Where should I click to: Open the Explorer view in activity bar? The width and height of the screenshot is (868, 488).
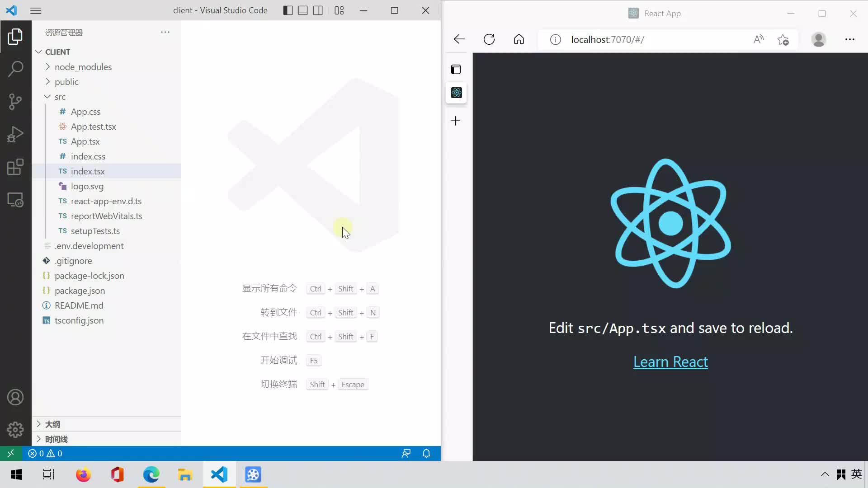tap(15, 37)
